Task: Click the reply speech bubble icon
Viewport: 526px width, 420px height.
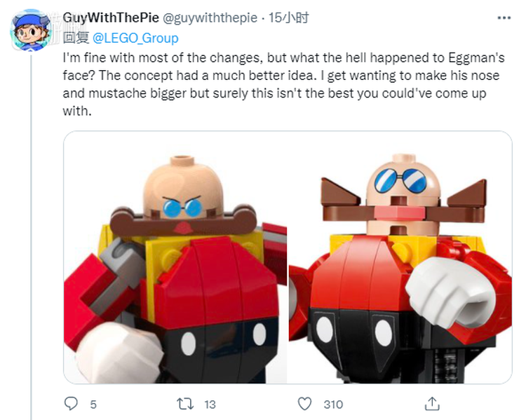Action: click(x=71, y=403)
